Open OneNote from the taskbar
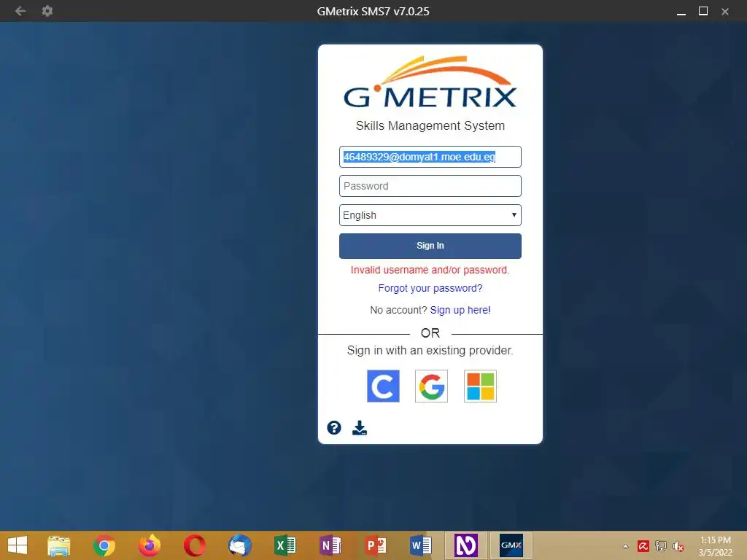The width and height of the screenshot is (747, 560). (x=330, y=545)
